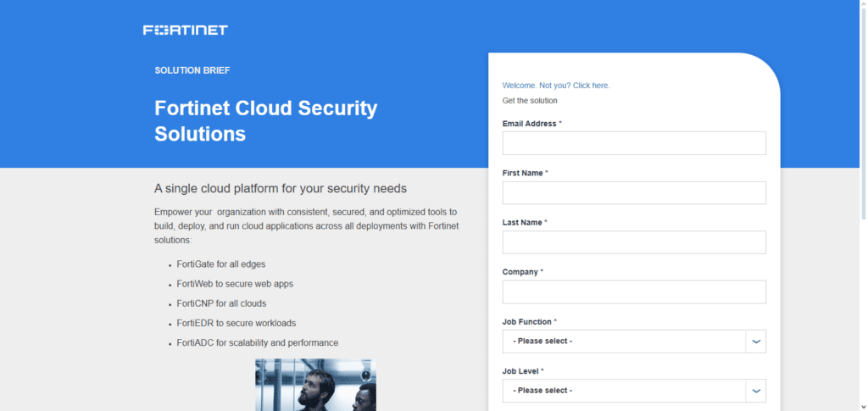
Task: Click the 'Get the solution' text
Action: (530, 101)
